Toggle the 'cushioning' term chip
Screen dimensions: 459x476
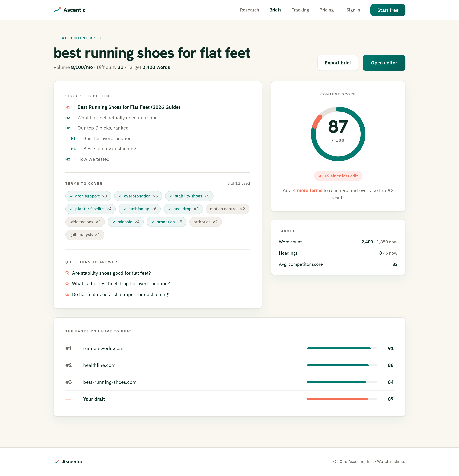tap(139, 209)
